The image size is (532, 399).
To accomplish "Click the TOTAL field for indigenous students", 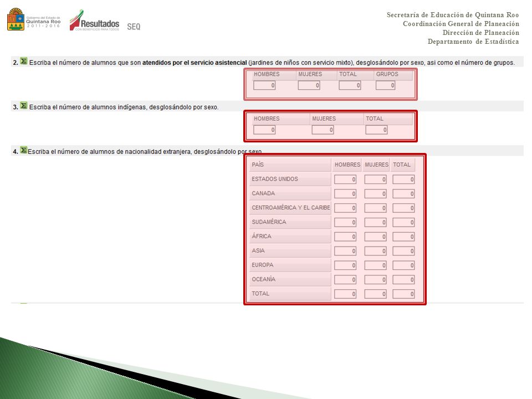I will pos(376,130).
